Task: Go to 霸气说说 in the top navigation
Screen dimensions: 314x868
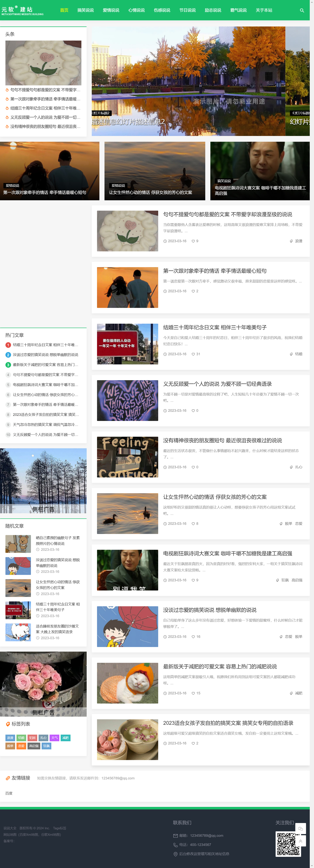Action: pos(238,10)
